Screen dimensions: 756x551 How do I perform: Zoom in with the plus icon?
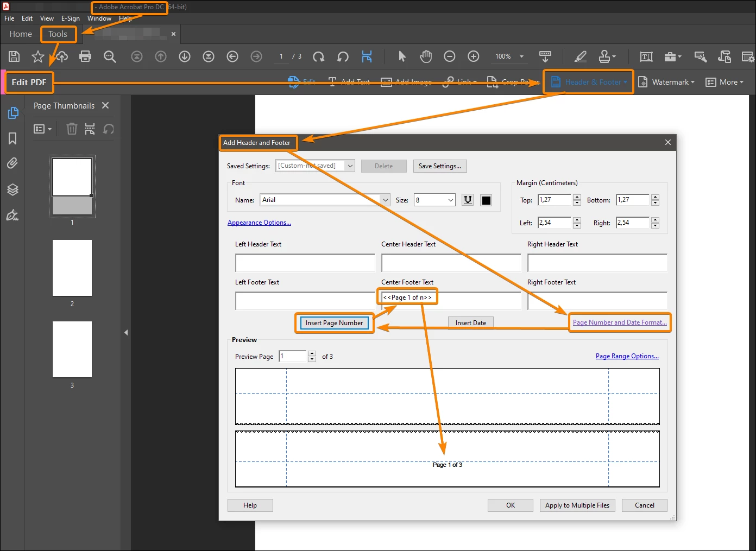[x=474, y=56]
